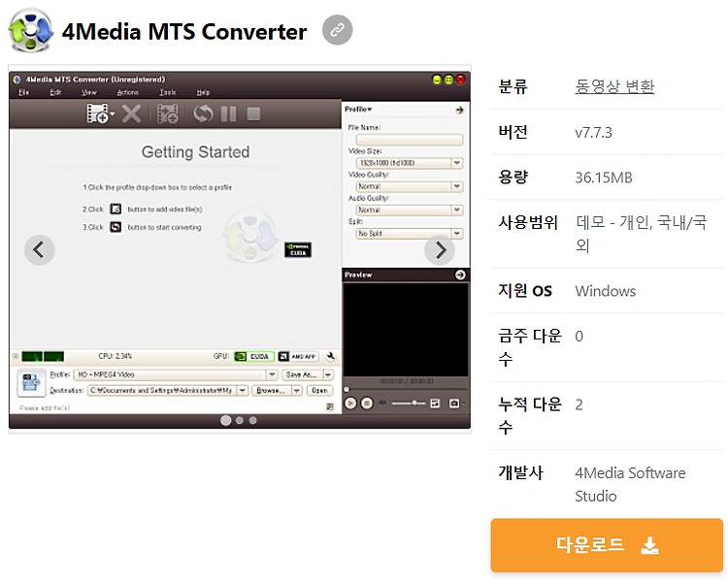Go to previous screenshot with left chevron
This screenshot has width=728, height=582.
(40, 249)
